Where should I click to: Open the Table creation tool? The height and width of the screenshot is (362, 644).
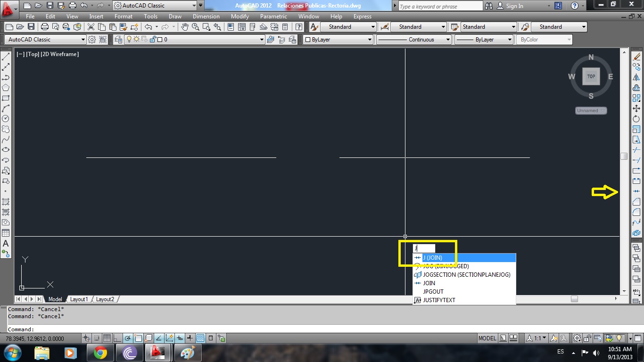click(6, 233)
